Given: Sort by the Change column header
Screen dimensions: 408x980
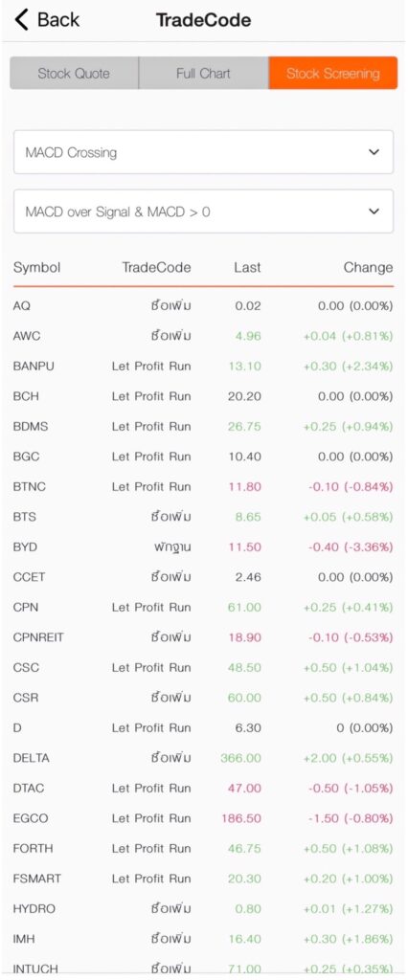Looking at the screenshot, I should 368,268.
